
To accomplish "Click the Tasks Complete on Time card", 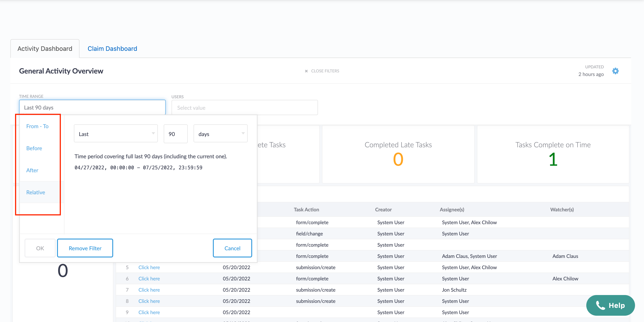I will (553, 154).
